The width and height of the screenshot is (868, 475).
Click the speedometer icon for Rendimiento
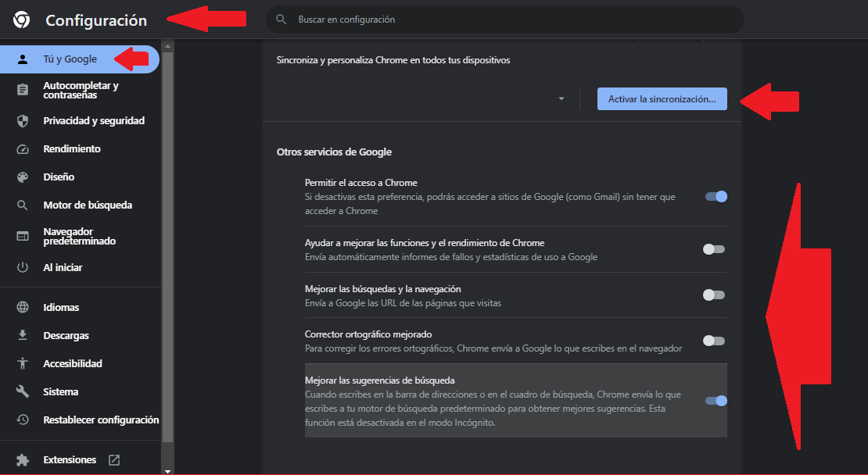(x=23, y=148)
